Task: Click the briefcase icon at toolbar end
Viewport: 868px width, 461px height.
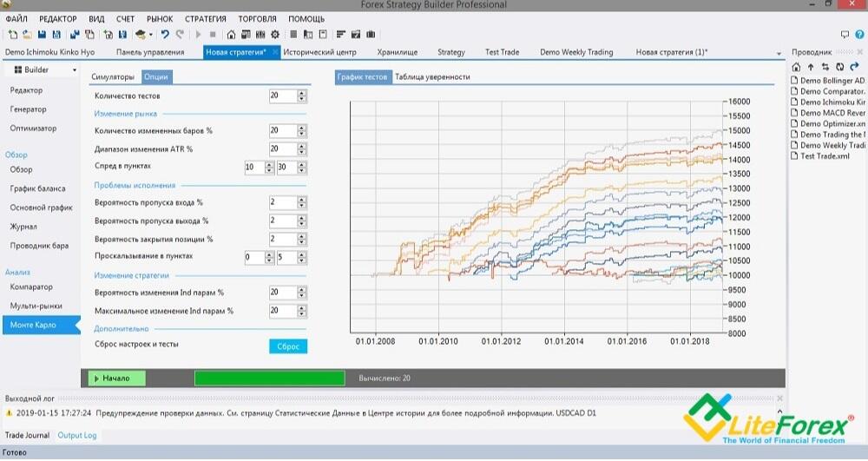Action: [x=371, y=35]
